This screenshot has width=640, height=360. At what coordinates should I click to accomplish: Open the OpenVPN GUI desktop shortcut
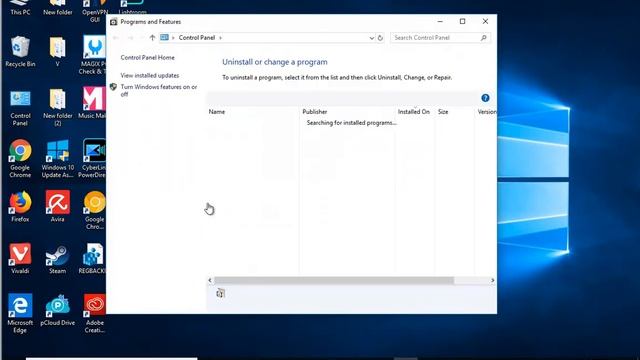[x=94, y=11]
